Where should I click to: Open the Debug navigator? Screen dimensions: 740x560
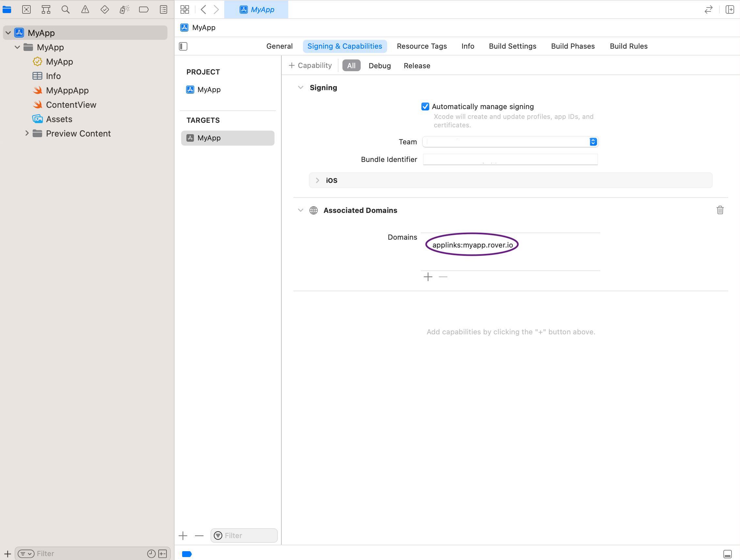pos(124,9)
